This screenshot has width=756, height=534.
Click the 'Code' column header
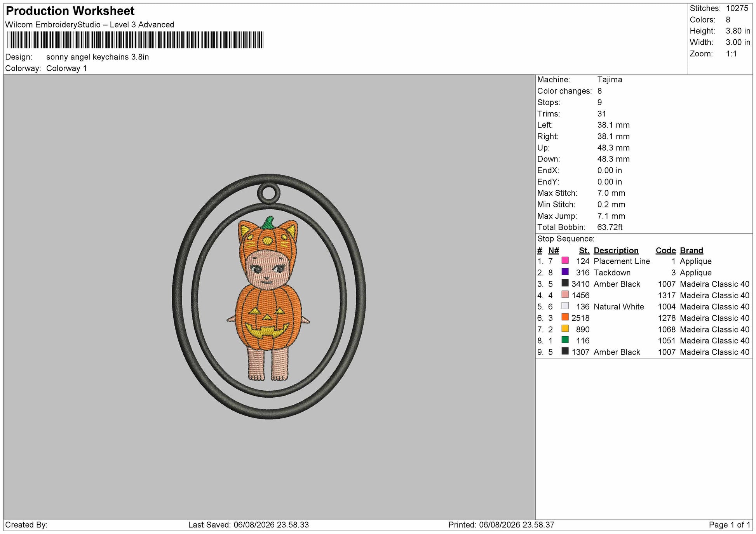tap(665, 250)
